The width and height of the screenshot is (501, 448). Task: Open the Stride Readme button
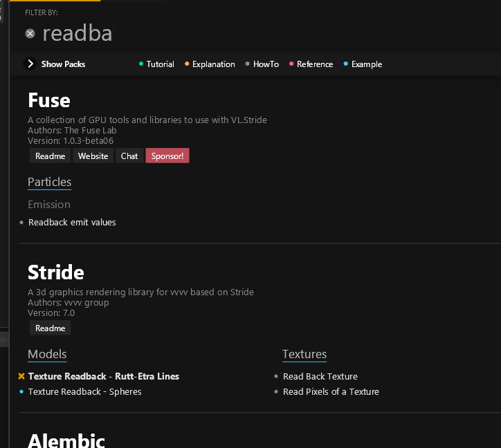tap(50, 328)
